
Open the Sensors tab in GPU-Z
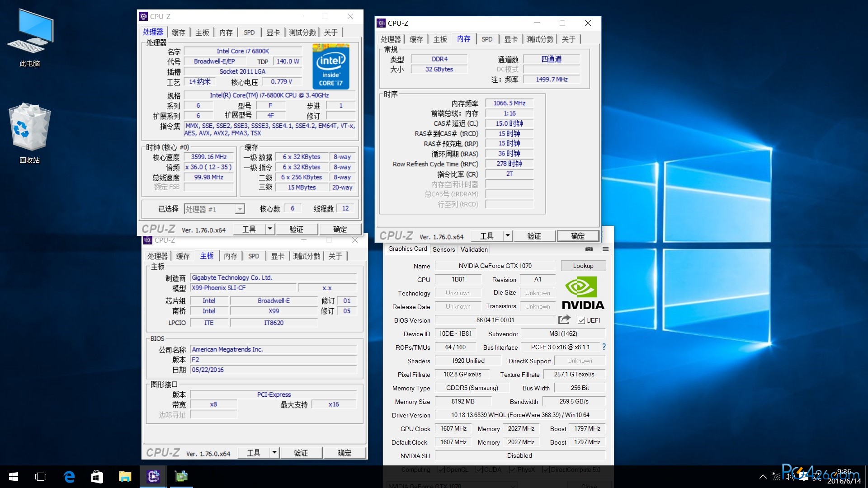pyautogui.click(x=443, y=249)
